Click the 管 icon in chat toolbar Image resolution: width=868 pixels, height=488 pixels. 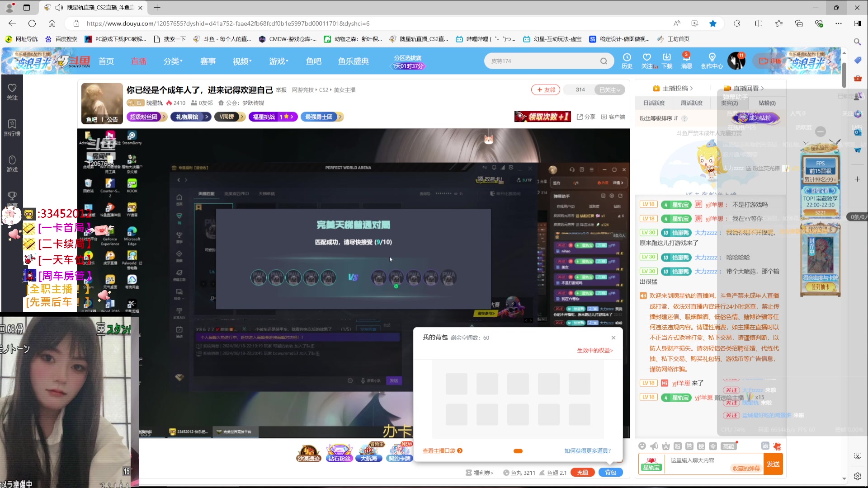pos(689,446)
